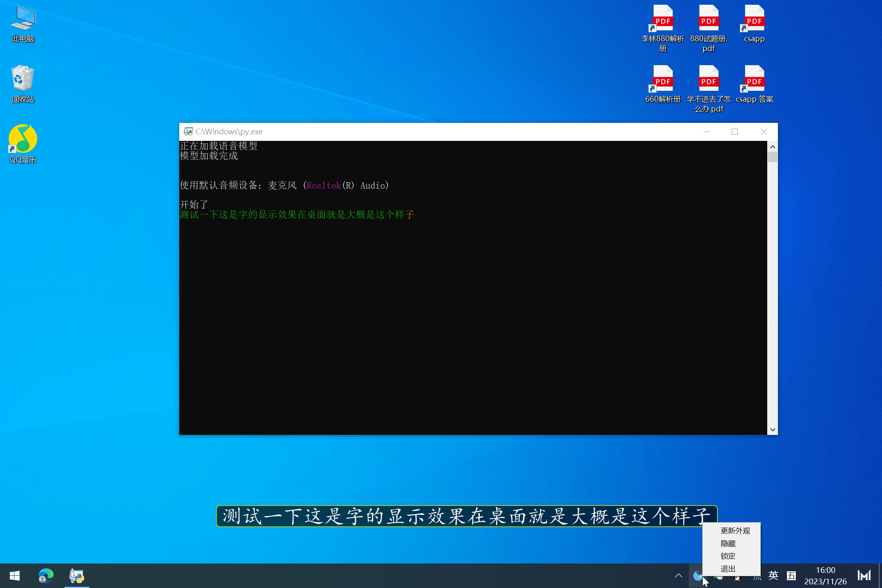The width and height of the screenshot is (882, 588).
Task: Click the Microsoft Edge taskbar icon
Action: pos(46,576)
